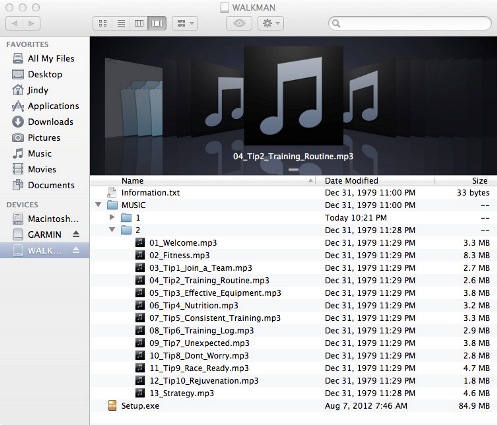
Task: Open the Action gear menu
Action: [x=271, y=23]
